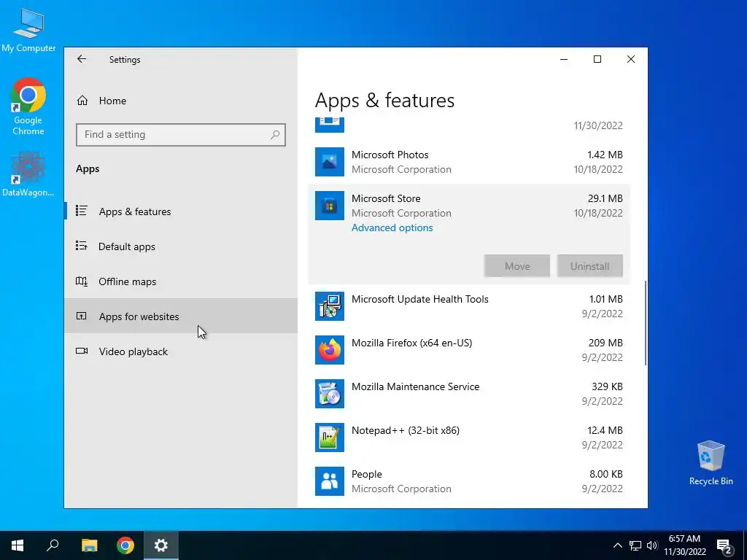This screenshot has height=560, width=747.
Task: Click the Mozilla Firefox app icon
Action: point(330,350)
